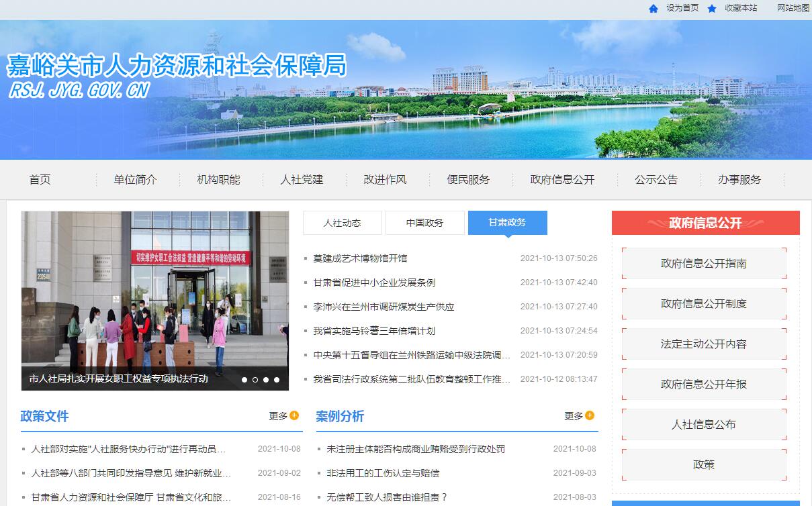
Task: Go to 首页 in navigation bar
Action: coord(40,180)
